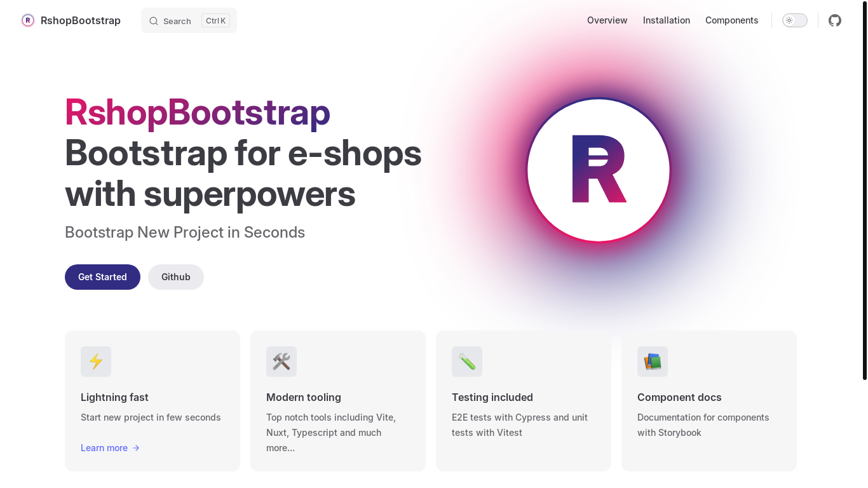The width and height of the screenshot is (868, 488).
Task: Open the GitHub icon link in header
Action: click(835, 20)
